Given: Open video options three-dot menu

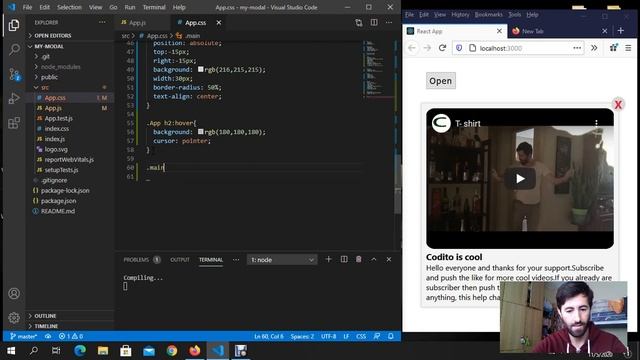Looking at the screenshot, I should pyautogui.click(x=596, y=123).
